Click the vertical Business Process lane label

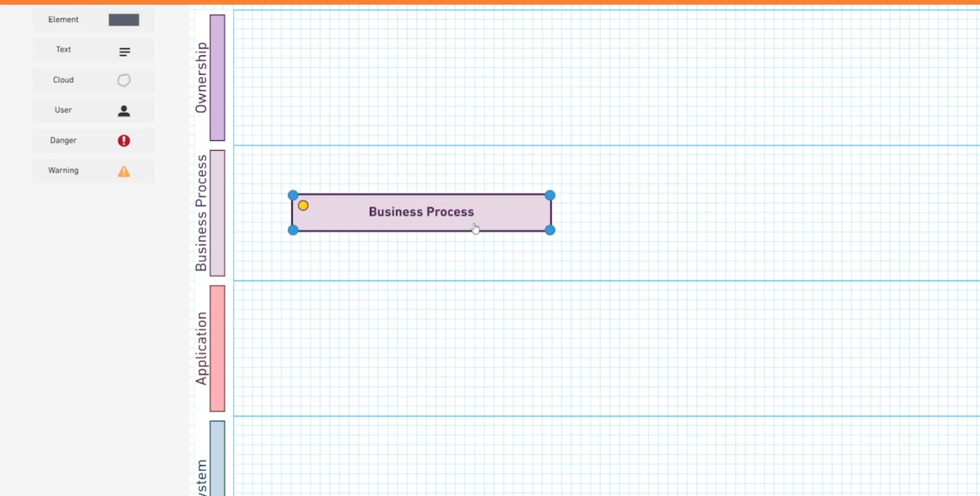click(x=202, y=213)
